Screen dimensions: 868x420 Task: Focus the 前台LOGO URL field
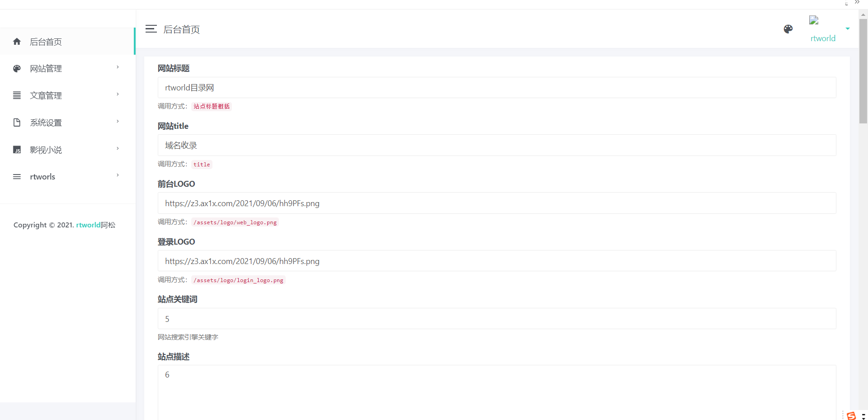(496, 203)
